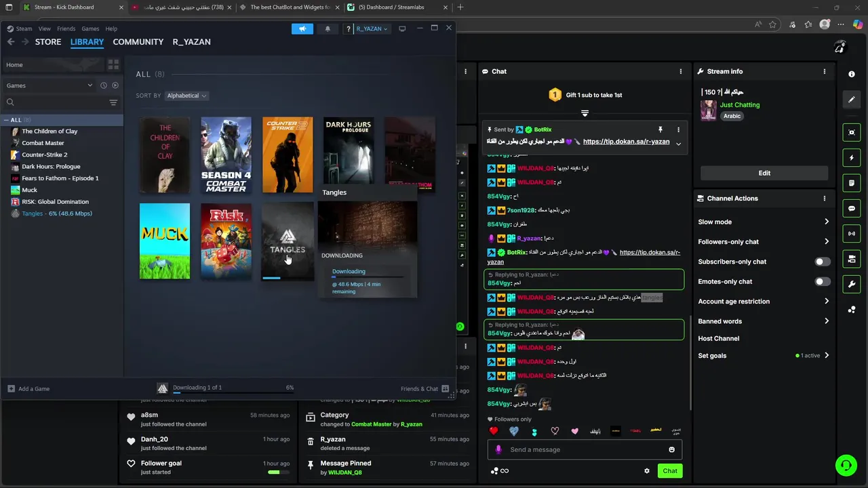Go back with Steam's back arrow
868x488 pixels.
tap(11, 42)
